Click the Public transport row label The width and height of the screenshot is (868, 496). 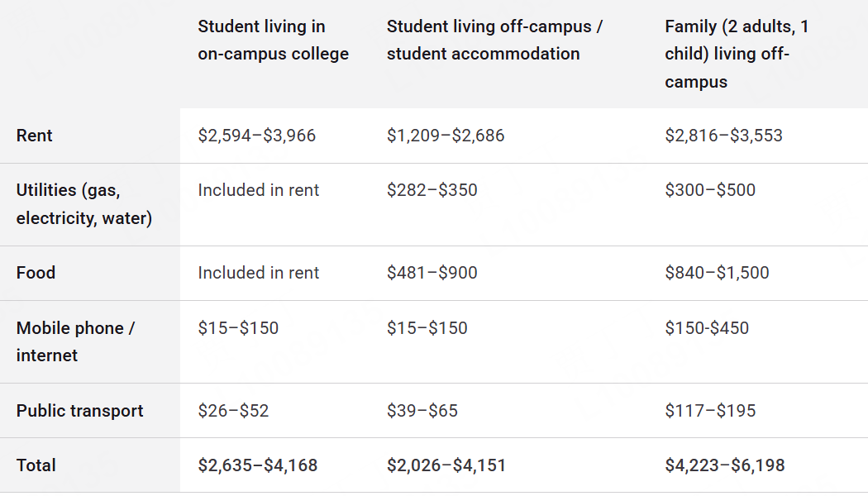[79, 411]
